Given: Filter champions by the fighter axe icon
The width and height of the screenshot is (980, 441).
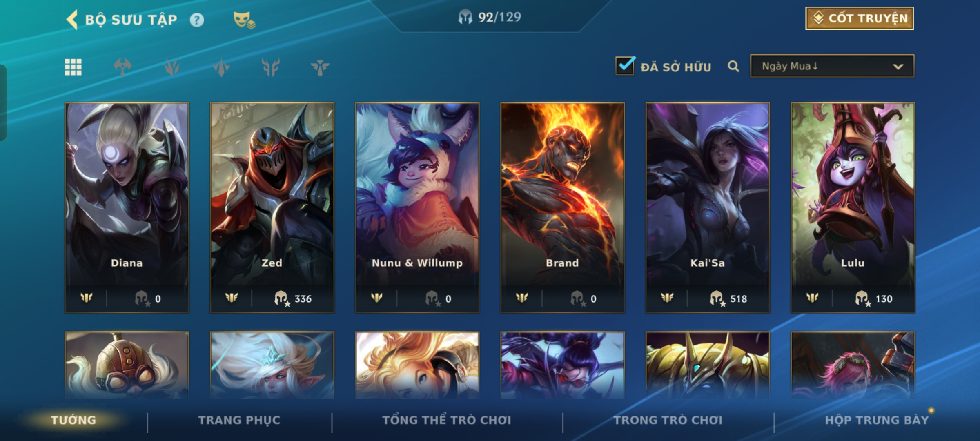Looking at the screenshot, I should click(x=122, y=67).
